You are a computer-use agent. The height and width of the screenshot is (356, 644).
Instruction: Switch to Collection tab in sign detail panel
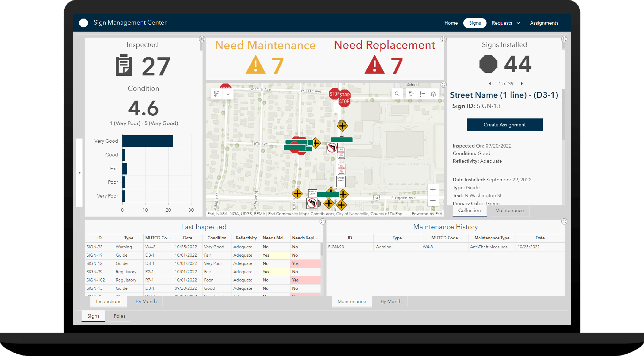pyautogui.click(x=468, y=210)
